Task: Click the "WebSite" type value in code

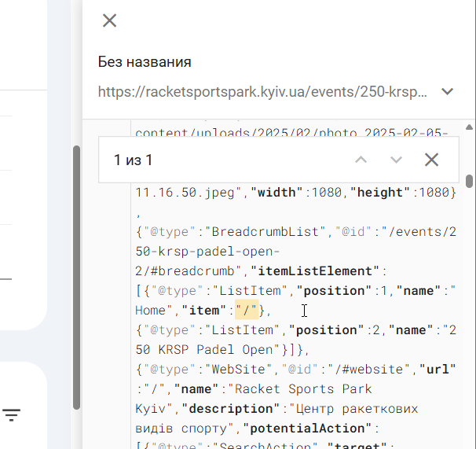Action: point(238,370)
